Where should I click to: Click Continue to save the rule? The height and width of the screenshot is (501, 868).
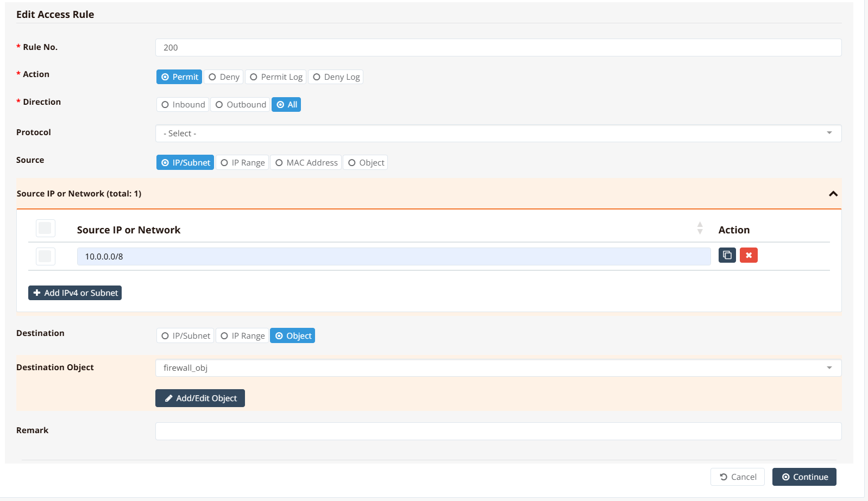pyautogui.click(x=804, y=477)
